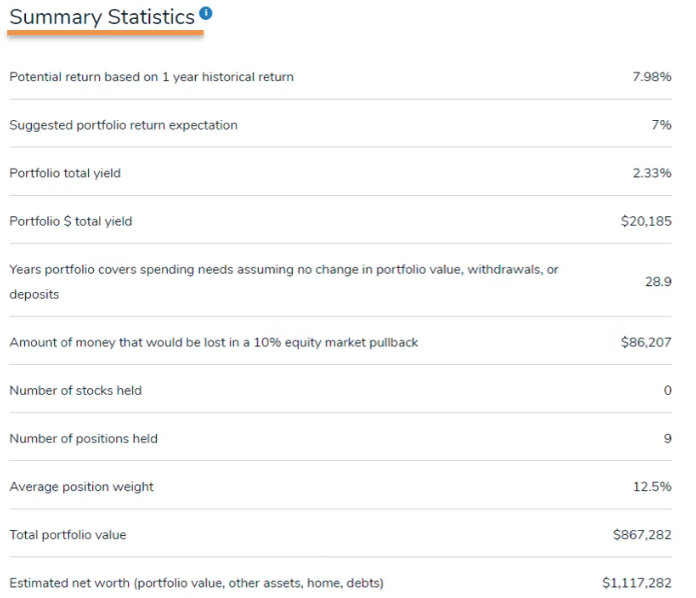Click the 2.33% yield value
Screen dimensions: 696x598
[651, 173]
